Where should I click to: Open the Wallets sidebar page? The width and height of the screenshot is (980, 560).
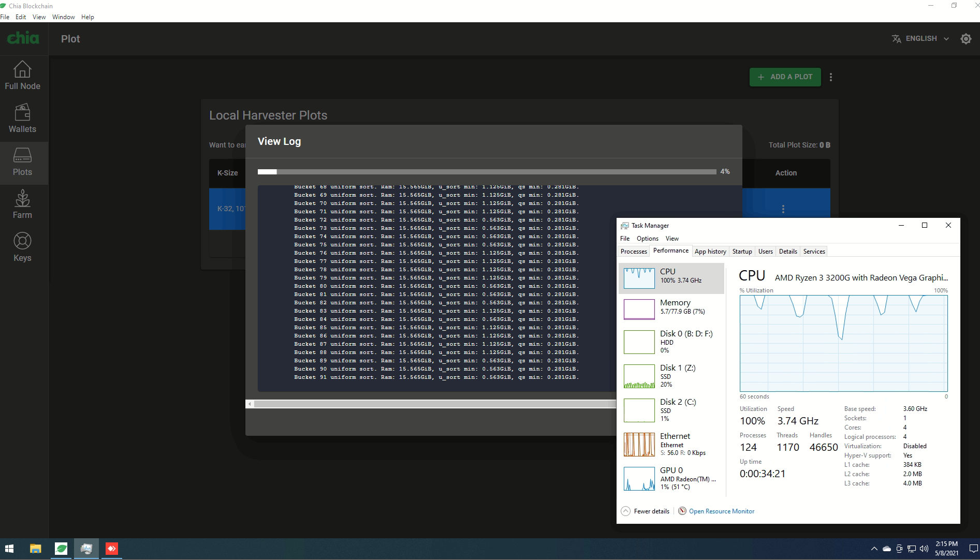[22, 119]
